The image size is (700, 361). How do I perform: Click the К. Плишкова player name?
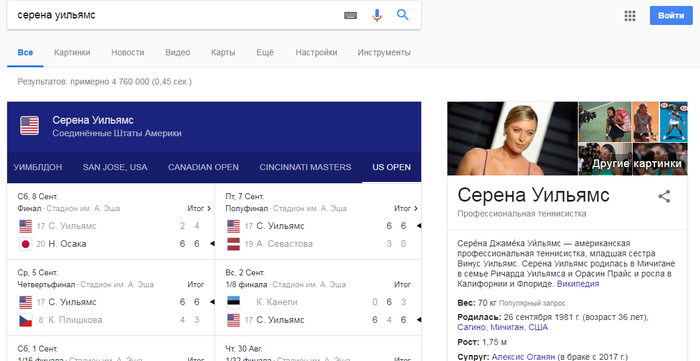click(x=75, y=320)
